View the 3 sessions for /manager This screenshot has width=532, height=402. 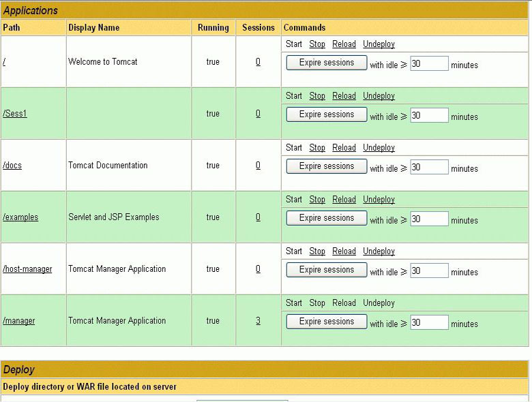[258, 321]
